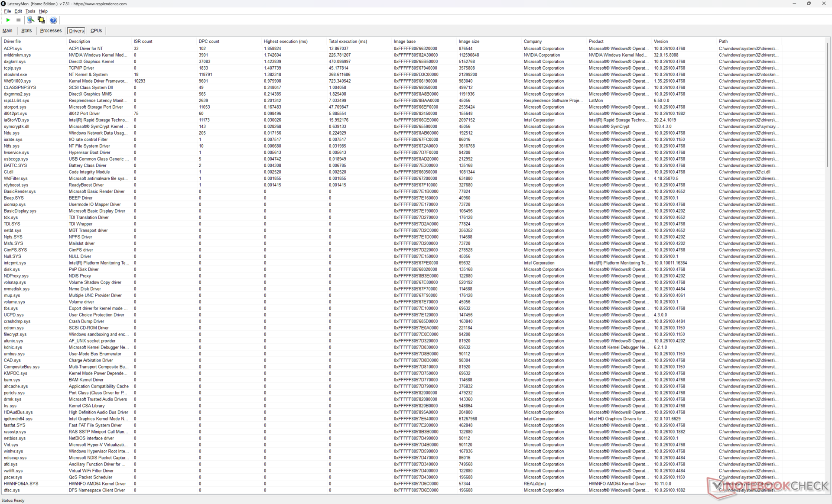This screenshot has width=832, height=504.
Task: Sort by the Driver file column header
Action: click(x=12, y=42)
